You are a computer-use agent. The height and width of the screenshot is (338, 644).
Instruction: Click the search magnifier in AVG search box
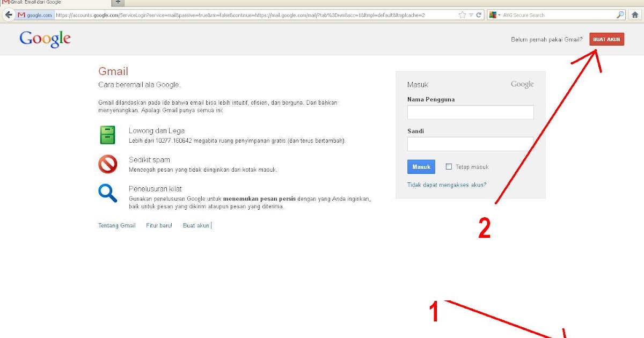point(620,15)
